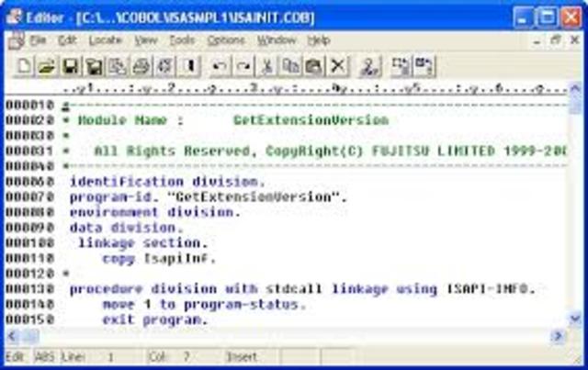Image resolution: width=588 pixels, height=370 pixels.
Task: Click the Save floppy disk icon
Action: [x=70, y=67]
